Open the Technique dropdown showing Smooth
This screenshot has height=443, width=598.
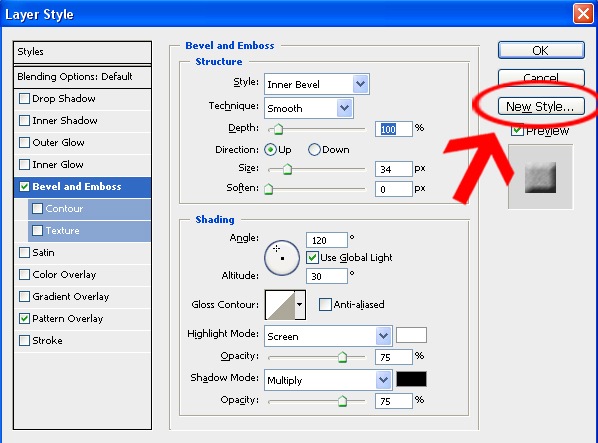tap(309, 108)
